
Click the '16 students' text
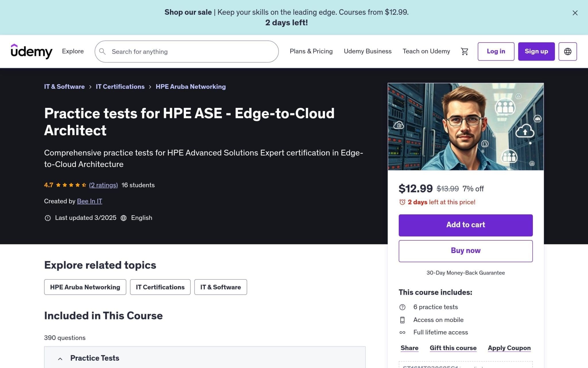[x=138, y=185]
